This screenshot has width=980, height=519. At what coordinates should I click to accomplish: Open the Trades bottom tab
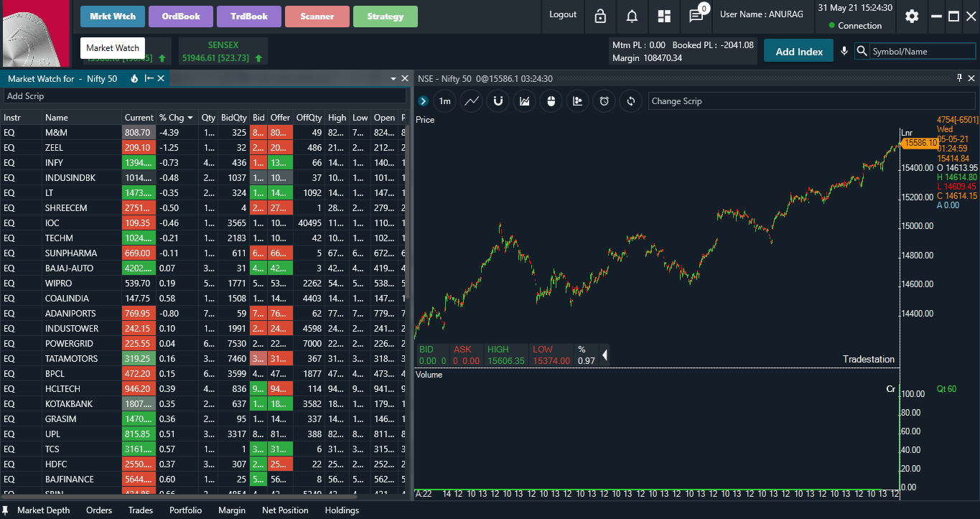click(x=141, y=510)
